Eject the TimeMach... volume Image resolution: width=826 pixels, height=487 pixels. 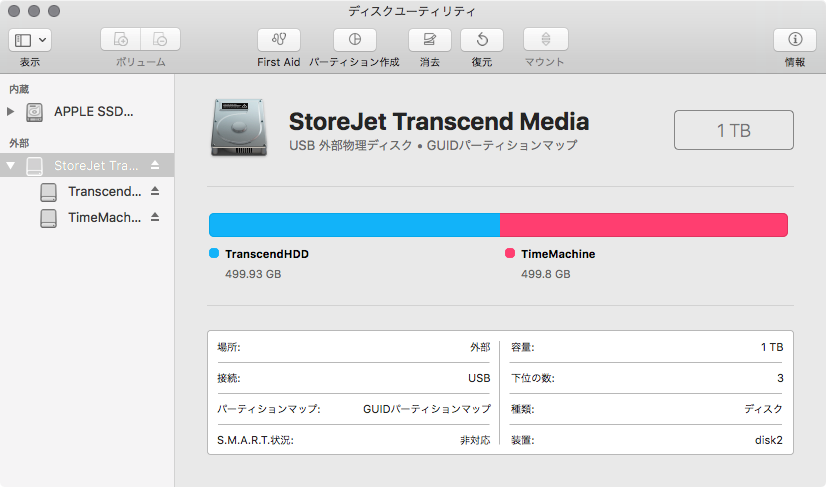point(155,217)
